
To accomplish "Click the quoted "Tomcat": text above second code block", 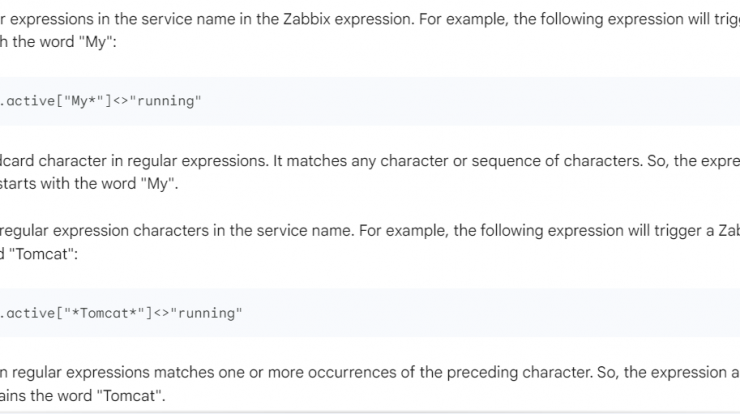I will (x=43, y=254).
